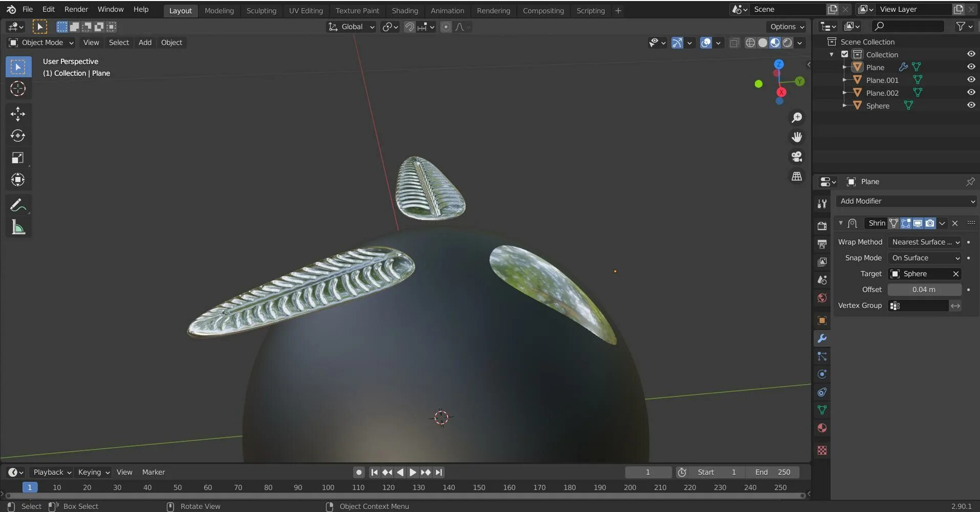980x512 pixels.
Task: Open the World properties tab
Action: tap(822, 298)
